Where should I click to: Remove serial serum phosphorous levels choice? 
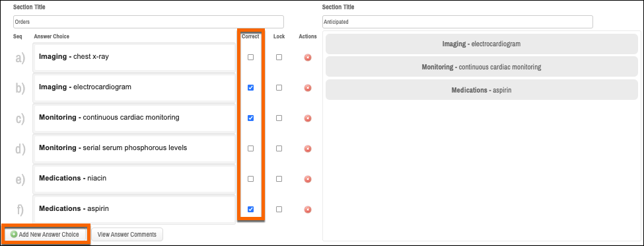click(x=308, y=149)
